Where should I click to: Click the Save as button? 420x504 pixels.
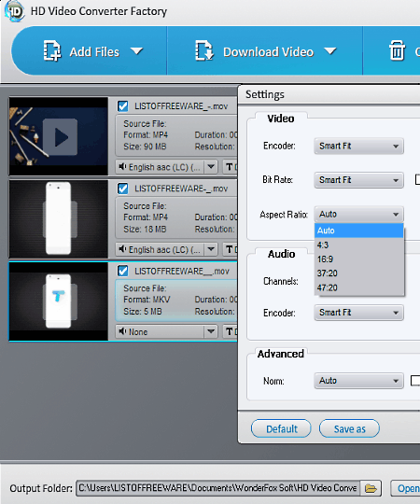point(349,428)
